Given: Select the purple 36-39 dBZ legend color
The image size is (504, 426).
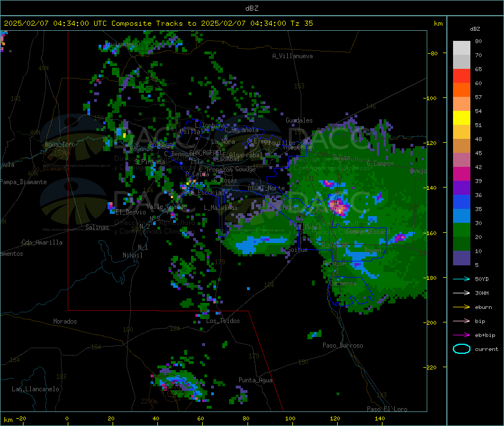Looking at the screenshot, I should click(x=461, y=188).
